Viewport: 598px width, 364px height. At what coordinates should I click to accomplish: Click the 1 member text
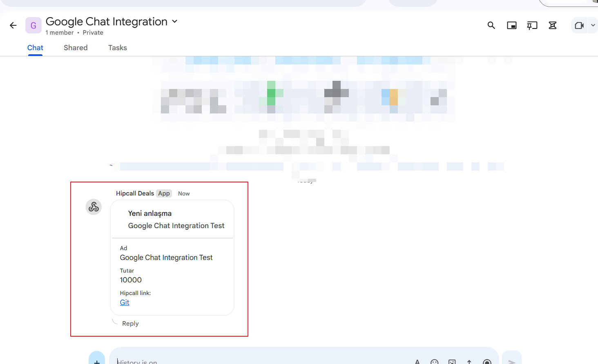coord(60,33)
